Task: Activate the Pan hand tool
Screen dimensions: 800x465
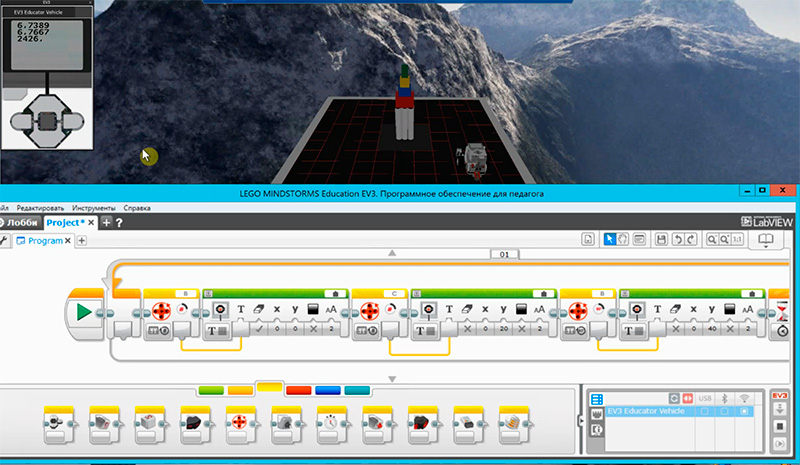Action: point(622,240)
